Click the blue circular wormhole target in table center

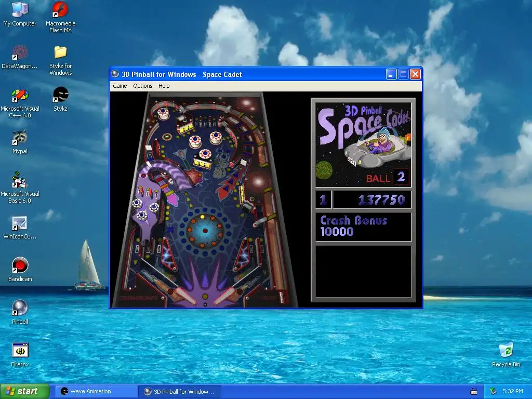pyautogui.click(x=205, y=231)
